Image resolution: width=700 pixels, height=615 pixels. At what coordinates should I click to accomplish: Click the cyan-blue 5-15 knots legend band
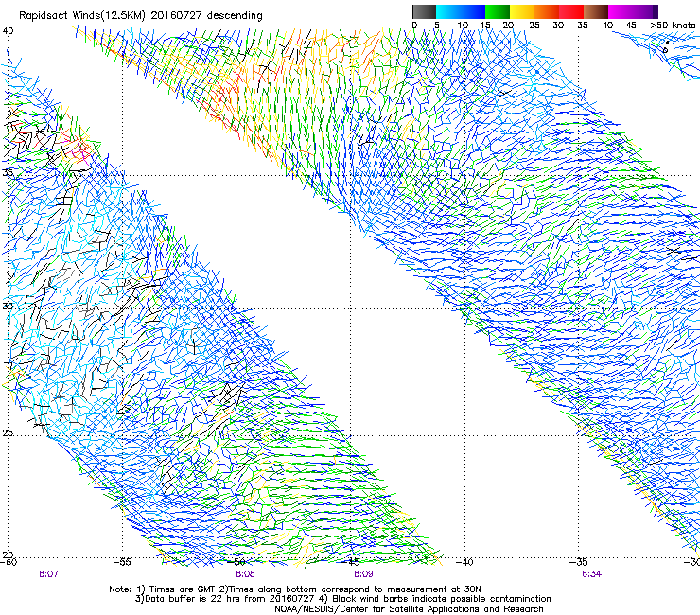point(461,11)
